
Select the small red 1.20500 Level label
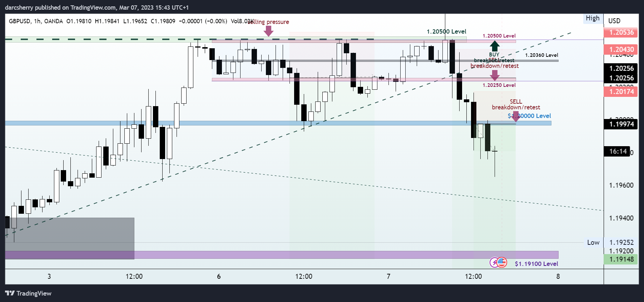(x=499, y=36)
